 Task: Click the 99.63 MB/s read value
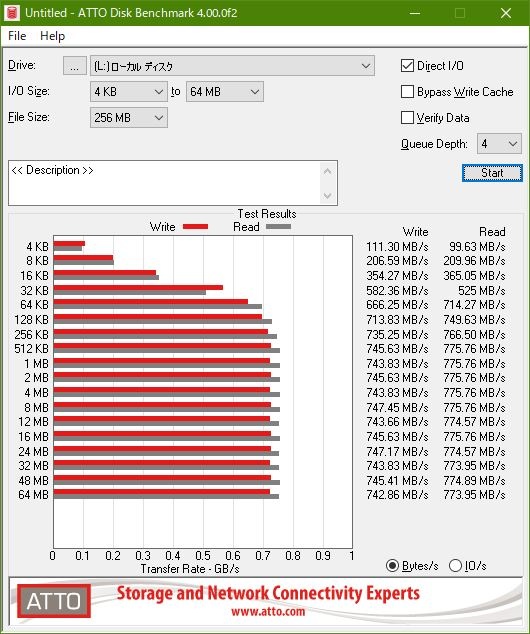[x=477, y=247]
